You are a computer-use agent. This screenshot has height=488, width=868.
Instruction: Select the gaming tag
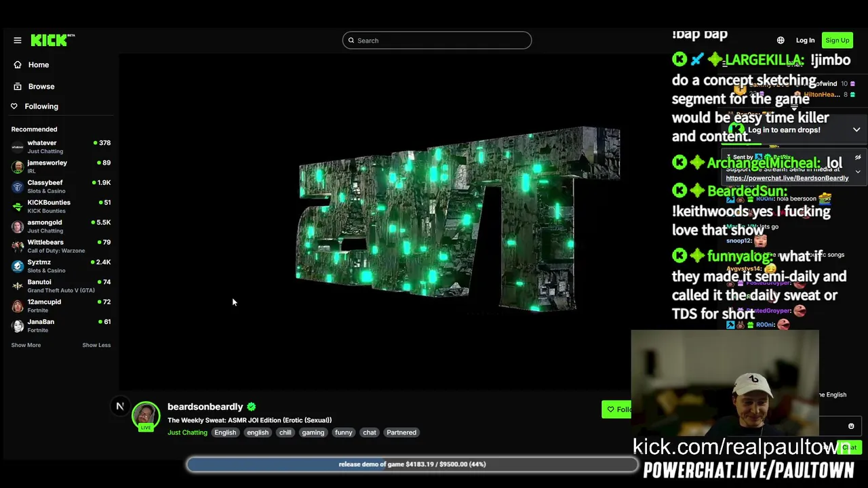(313, 432)
